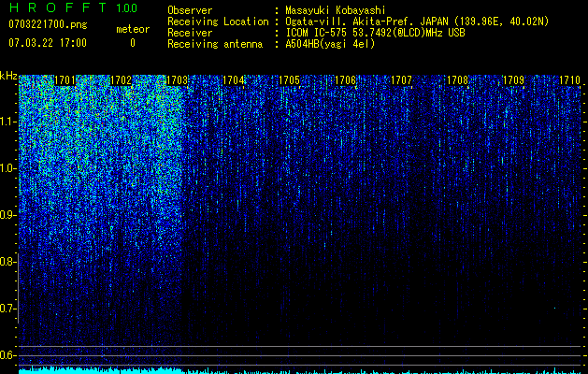Click the meteor label
Viewport: 588px width, 374px height.
[133, 29]
